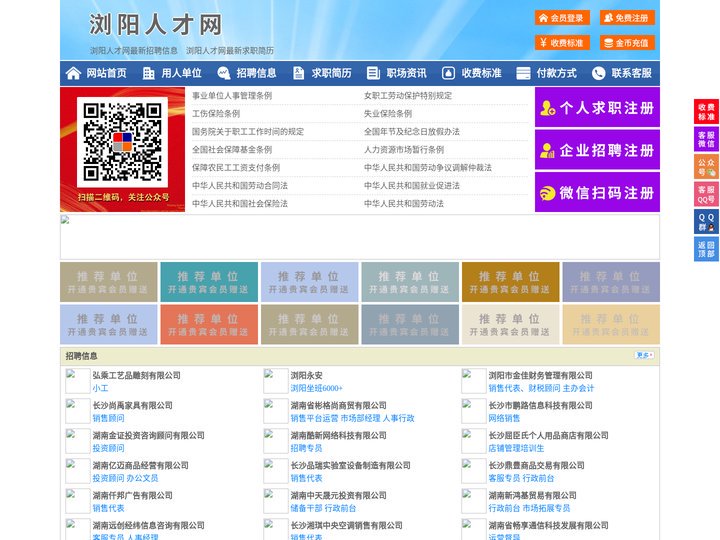Open the 工伤保险条例 link
This screenshot has height=540, width=720.
(x=216, y=113)
